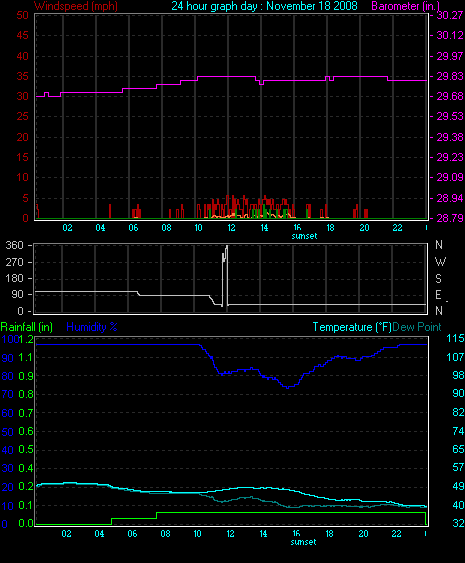Click the Rainfall (in) legend label
Screen dimensions: 465x563
(x=27, y=327)
